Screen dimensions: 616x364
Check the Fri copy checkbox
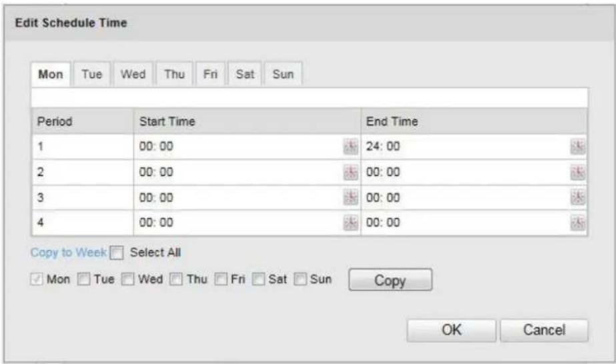221,279
